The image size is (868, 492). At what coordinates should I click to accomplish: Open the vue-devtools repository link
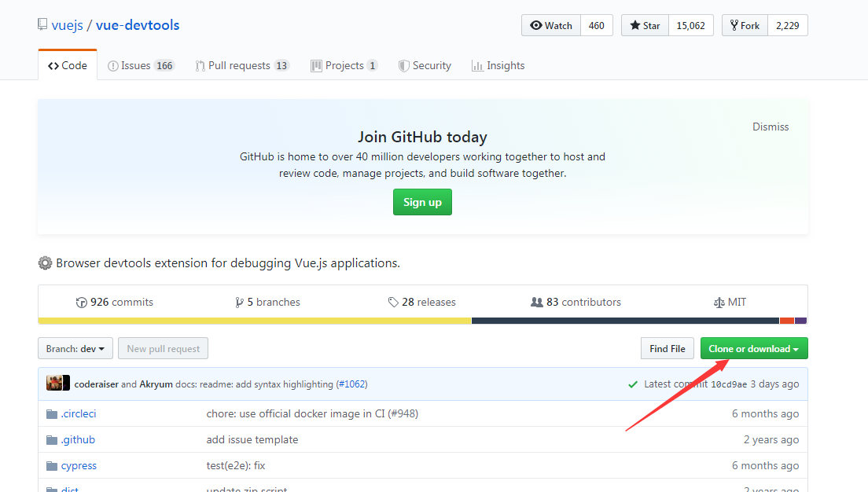point(138,25)
